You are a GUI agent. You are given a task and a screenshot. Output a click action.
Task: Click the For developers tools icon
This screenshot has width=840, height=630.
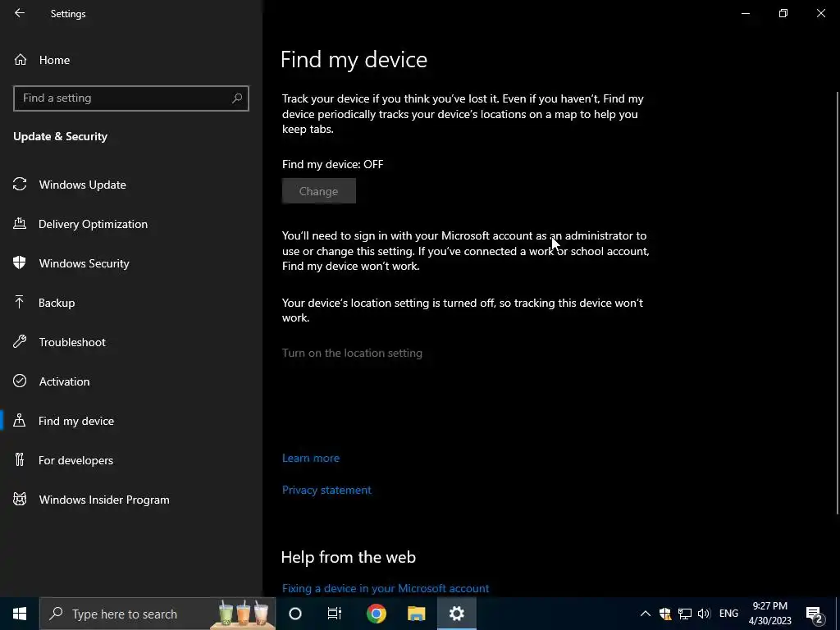pyautogui.click(x=20, y=459)
